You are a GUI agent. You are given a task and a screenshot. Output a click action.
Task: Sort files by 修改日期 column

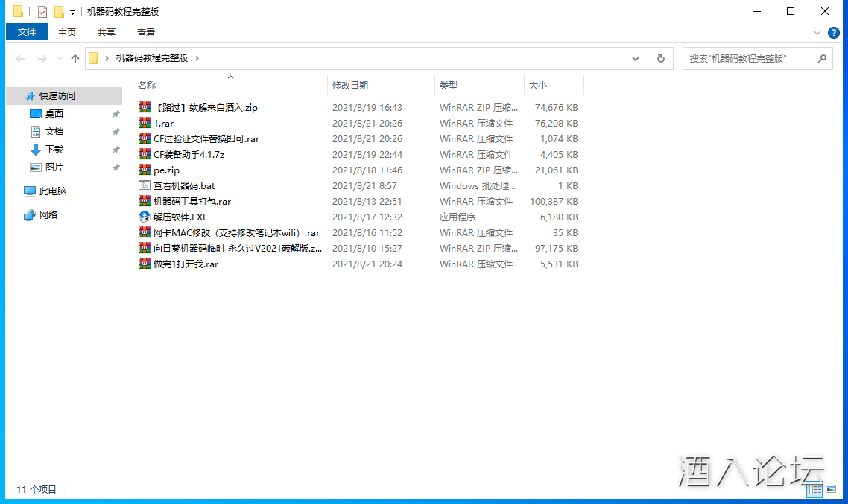click(x=350, y=86)
